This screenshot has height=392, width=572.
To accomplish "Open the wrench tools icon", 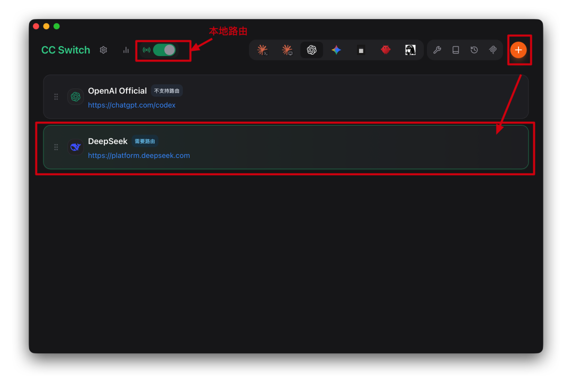I will point(437,50).
